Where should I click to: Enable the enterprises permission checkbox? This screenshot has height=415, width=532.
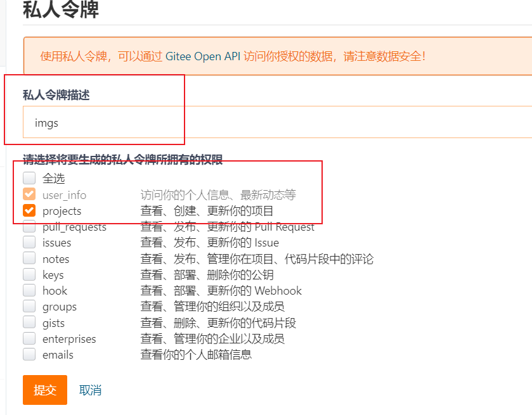click(29, 338)
